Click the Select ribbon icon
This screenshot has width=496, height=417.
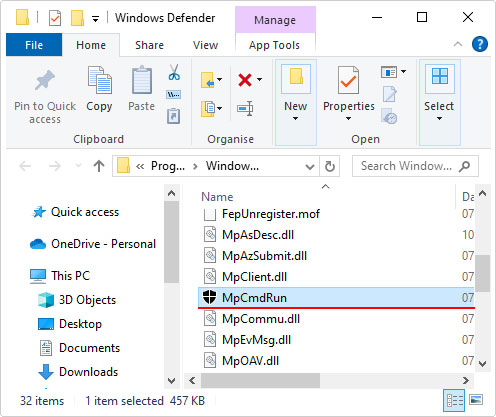point(440,76)
